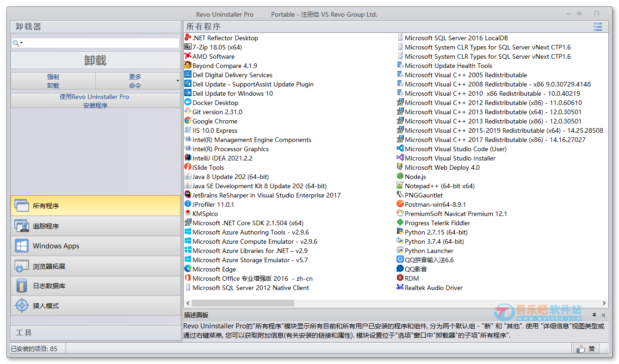
Task: Select the Git version 2.31.0 icon
Action: click(188, 112)
